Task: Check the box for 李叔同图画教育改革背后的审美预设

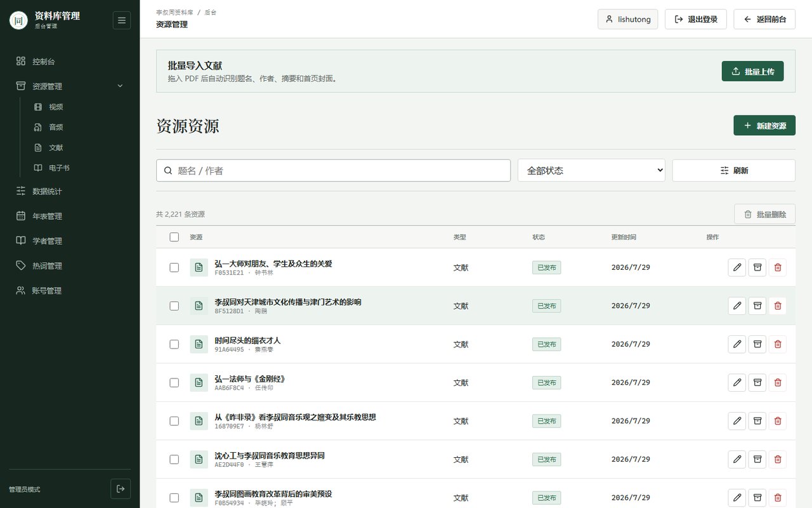Action: click(174, 498)
